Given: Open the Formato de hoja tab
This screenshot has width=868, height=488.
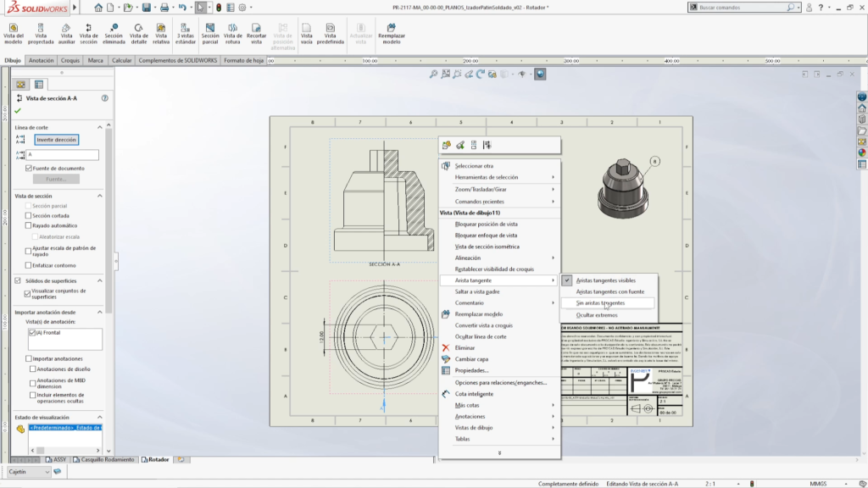Looking at the screenshot, I should (243, 60).
